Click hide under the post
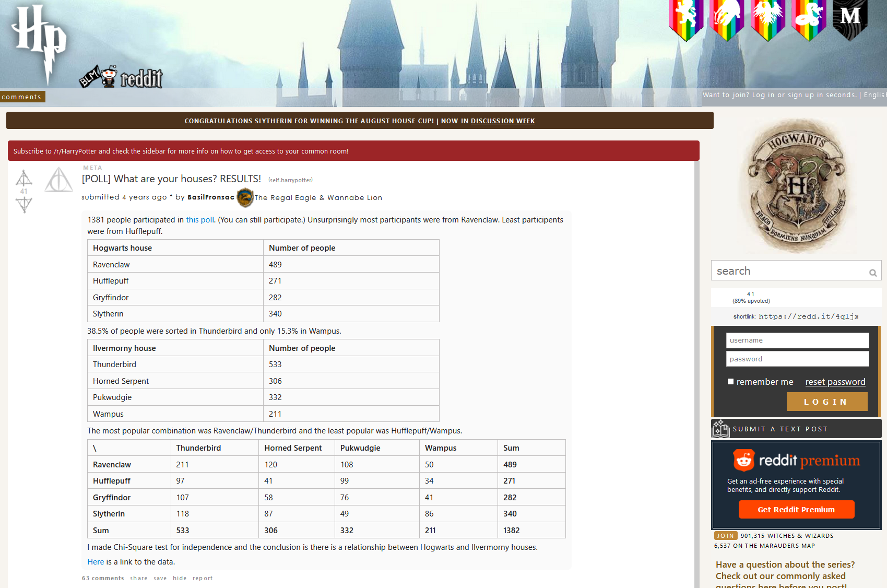 pyautogui.click(x=180, y=578)
